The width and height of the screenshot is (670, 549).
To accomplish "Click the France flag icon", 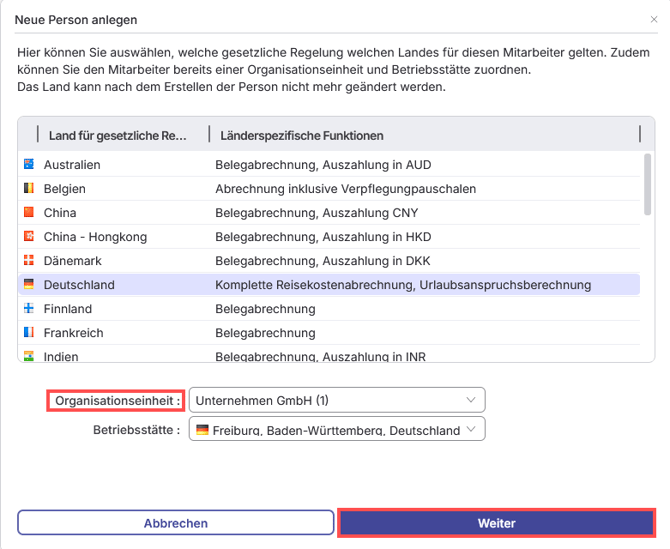I will coord(29,332).
